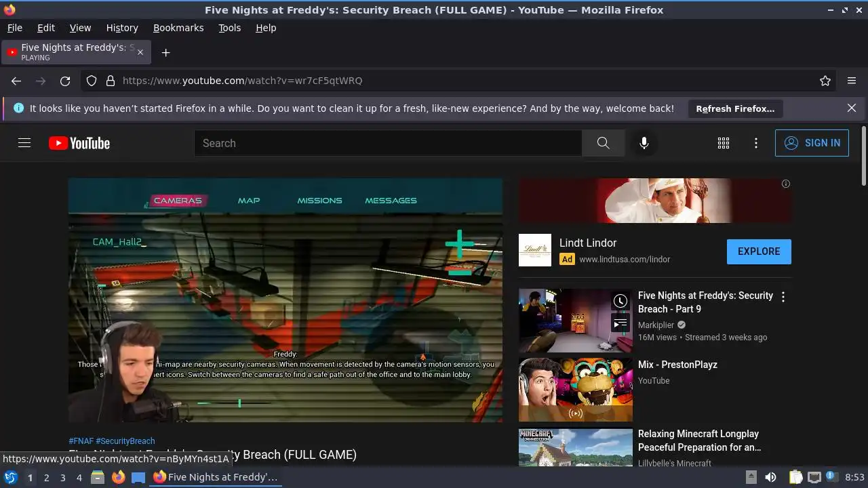Click the YouTube search magnifier button

(603, 143)
